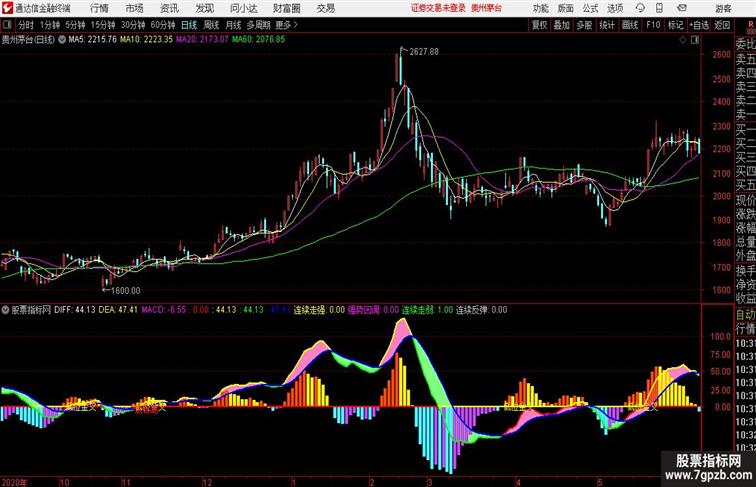
Task: Switch to 1分钟 period
Action: point(50,25)
